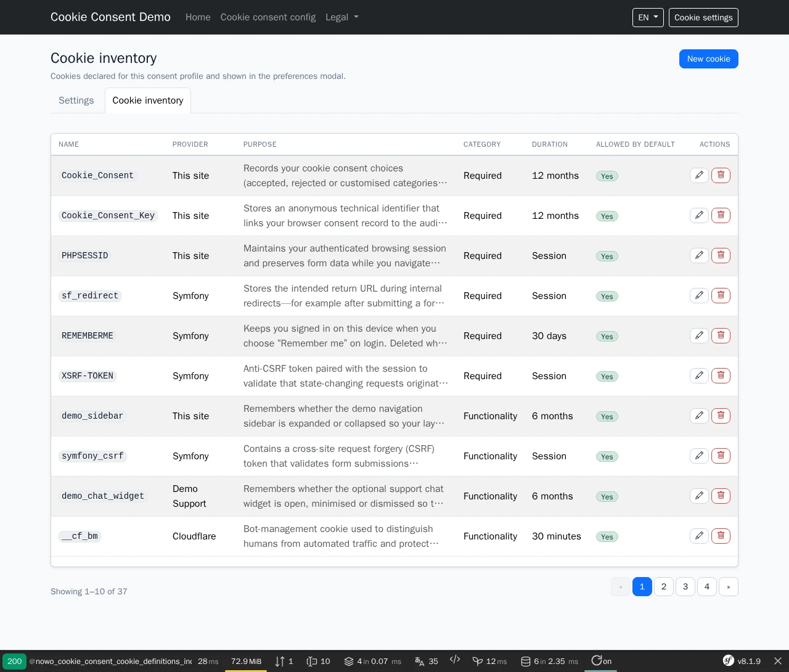Viewport: 789px width, 672px height.
Task: Edit the XSRF-TOKEN cookie
Action: [x=699, y=375]
